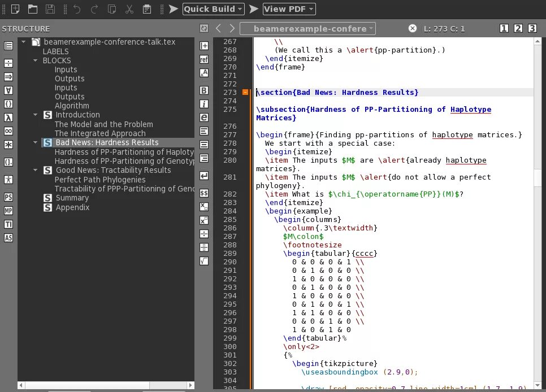Open the View PDF viewer dropdown
Viewport: 546px width, 392px height.
point(289,9)
